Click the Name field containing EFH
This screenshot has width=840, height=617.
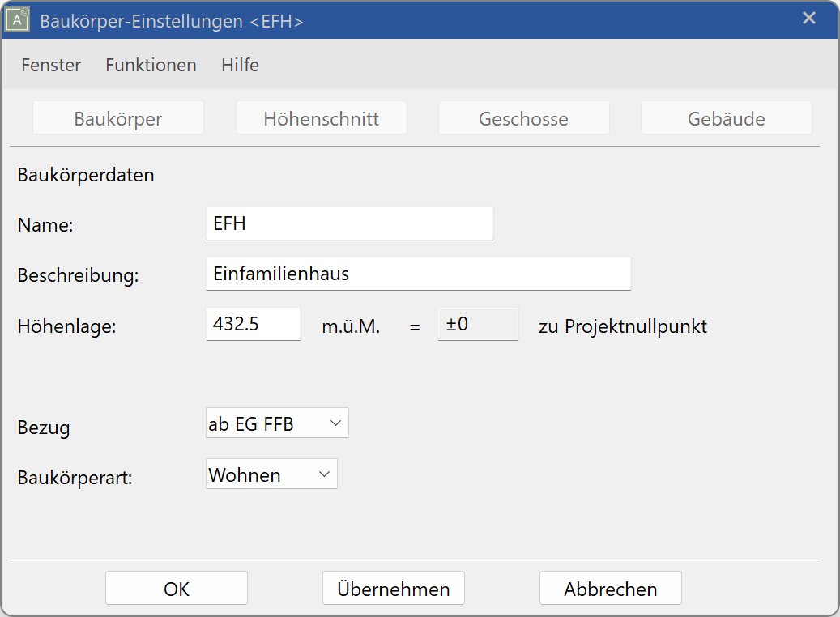tap(349, 224)
